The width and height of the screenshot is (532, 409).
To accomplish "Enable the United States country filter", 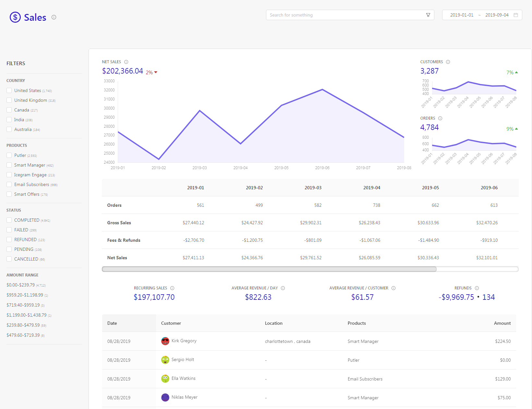I will click(9, 90).
